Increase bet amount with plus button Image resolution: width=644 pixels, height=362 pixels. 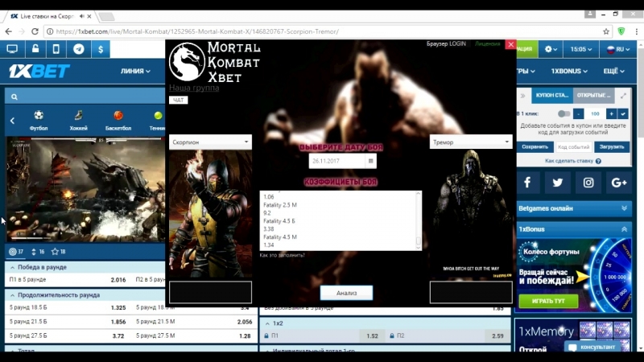611,114
